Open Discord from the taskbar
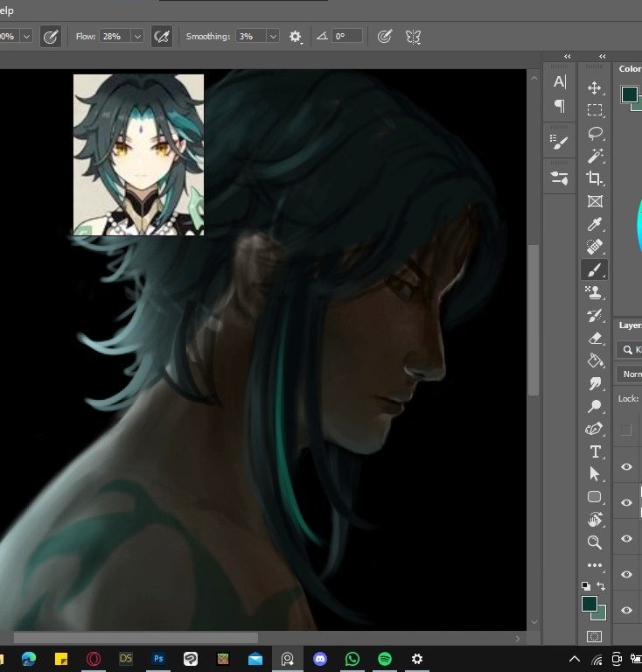Screen dimensions: 642x672 pyautogui.click(x=320, y=659)
